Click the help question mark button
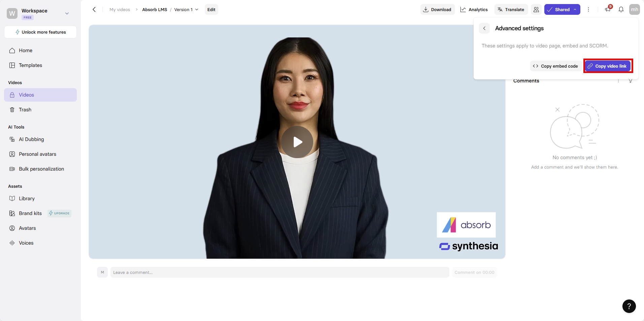The image size is (644, 321). click(629, 306)
